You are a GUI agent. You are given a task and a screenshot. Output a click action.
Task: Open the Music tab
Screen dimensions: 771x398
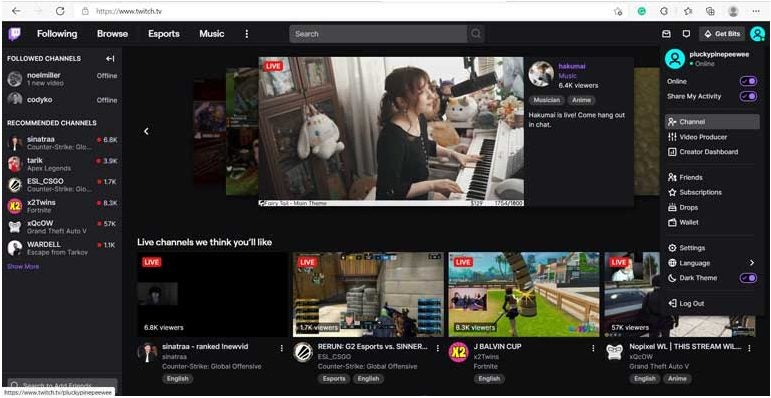coord(211,34)
